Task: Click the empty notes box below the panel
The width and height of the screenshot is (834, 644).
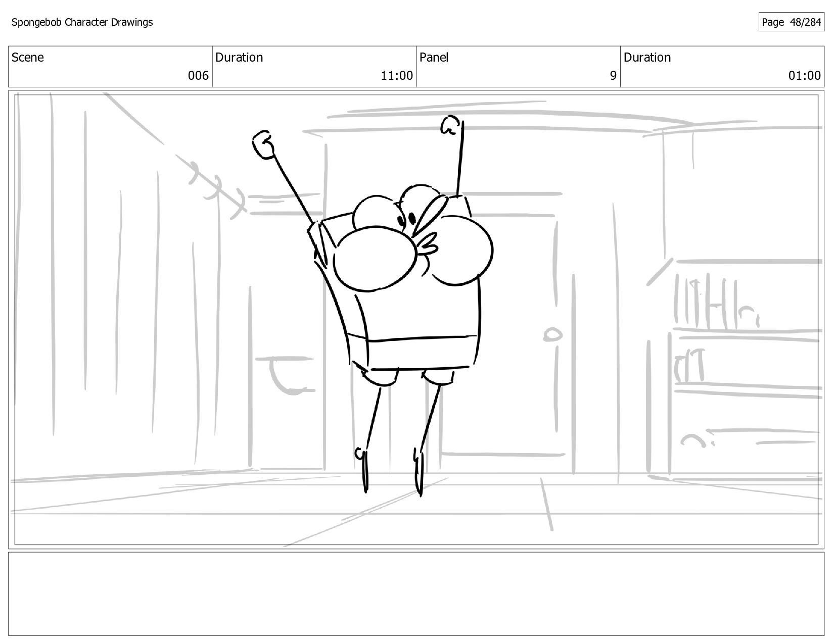Action: point(416,594)
